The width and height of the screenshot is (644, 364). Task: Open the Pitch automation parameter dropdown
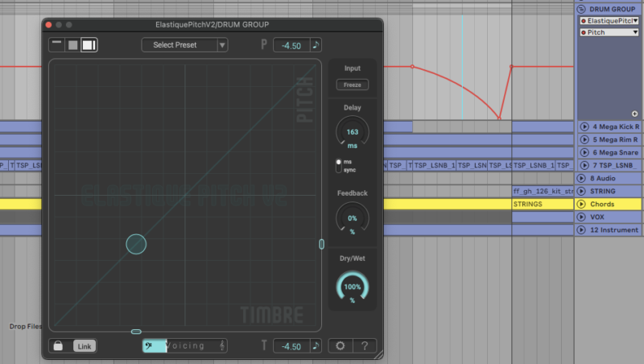pos(609,32)
